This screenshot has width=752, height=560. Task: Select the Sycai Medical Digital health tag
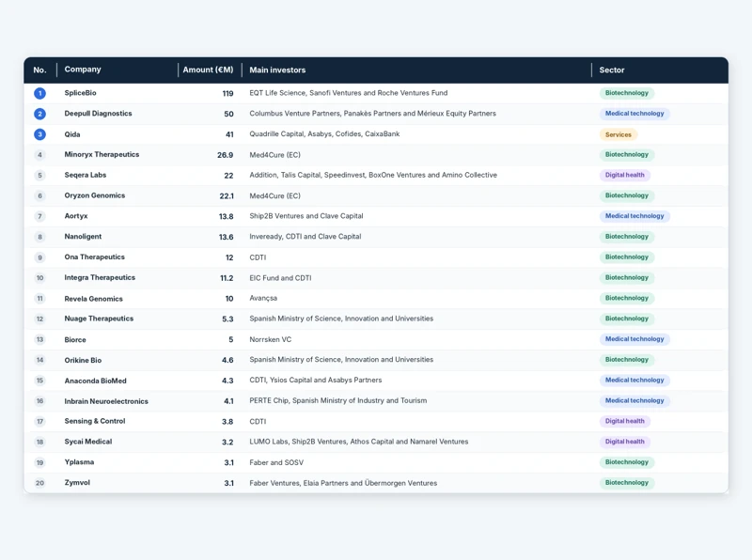624,442
